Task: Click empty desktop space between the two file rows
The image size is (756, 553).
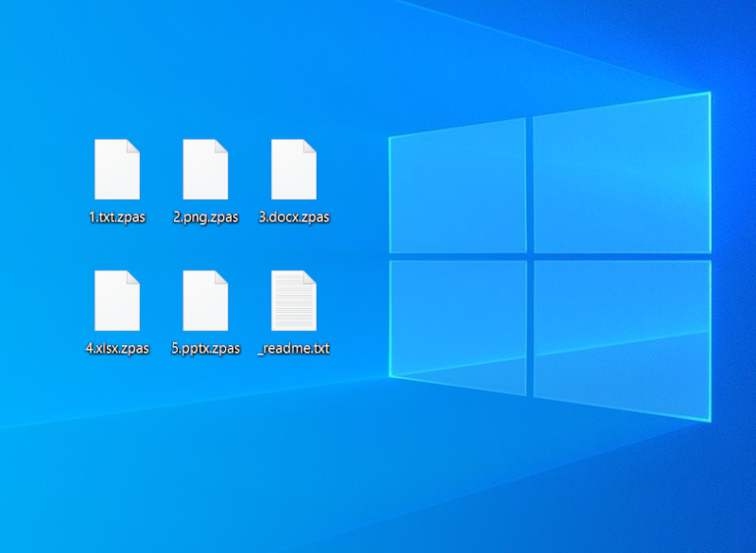Action: (x=205, y=248)
